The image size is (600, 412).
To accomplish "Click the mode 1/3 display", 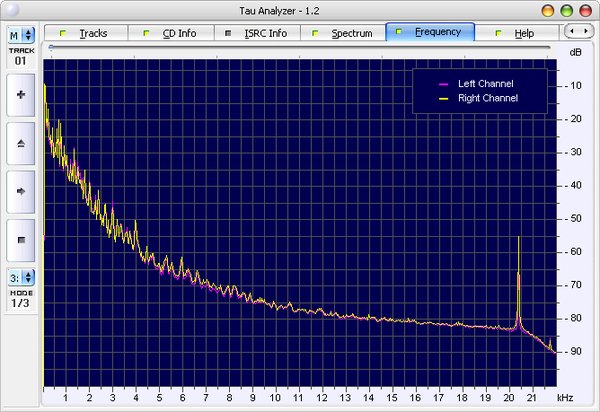I will 20,303.
